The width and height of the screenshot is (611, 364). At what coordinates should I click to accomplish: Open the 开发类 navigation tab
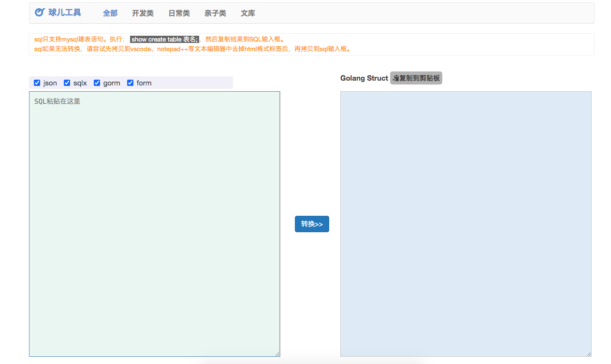(143, 13)
